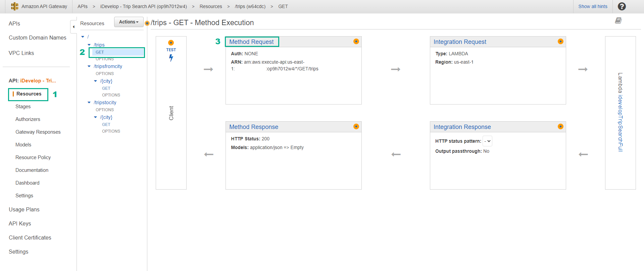Select OPTIONS under /tripstocity {city}
Image resolution: width=644 pixels, height=271 pixels.
111,131
